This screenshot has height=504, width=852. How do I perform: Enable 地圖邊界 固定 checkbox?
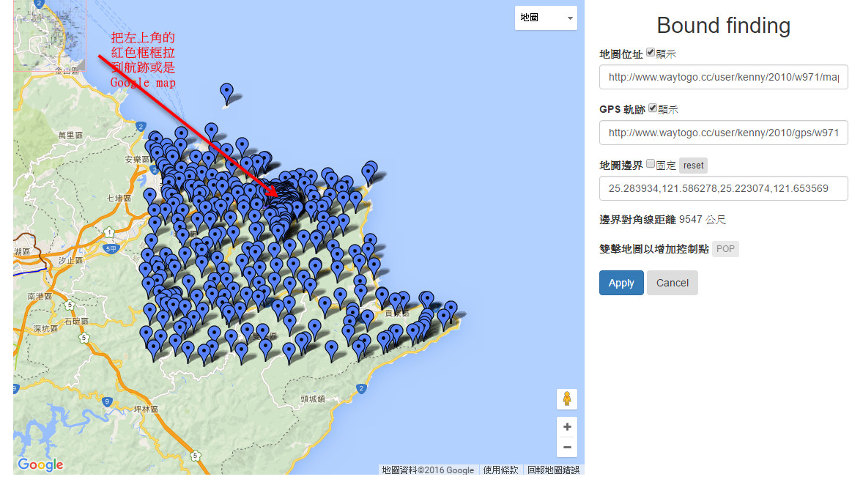(651, 164)
